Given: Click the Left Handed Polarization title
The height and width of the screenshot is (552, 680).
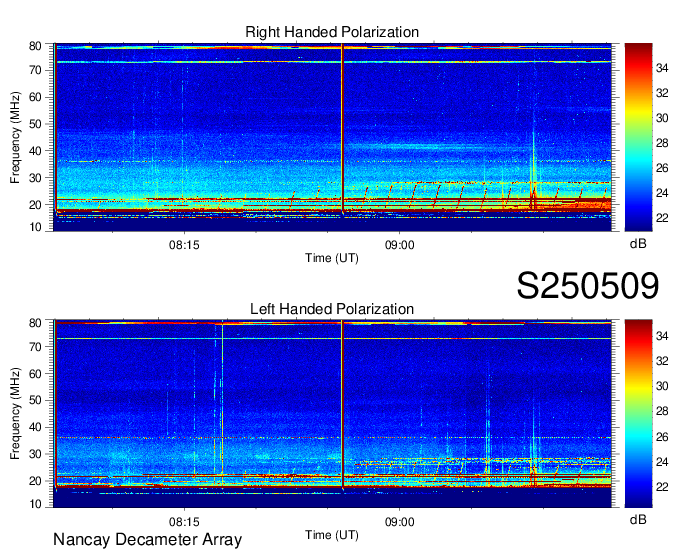Looking at the screenshot, I should pyautogui.click(x=332, y=309).
